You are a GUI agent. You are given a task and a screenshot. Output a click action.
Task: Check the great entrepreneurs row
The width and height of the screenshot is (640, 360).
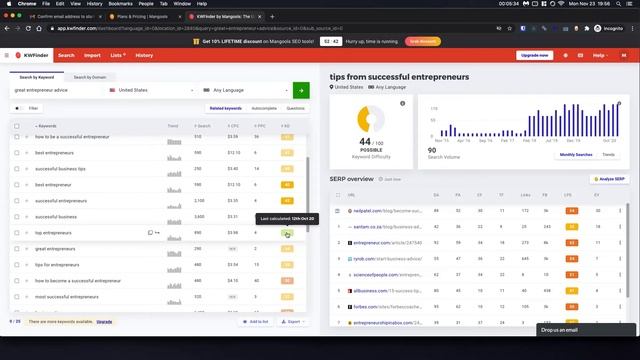coord(17,249)
